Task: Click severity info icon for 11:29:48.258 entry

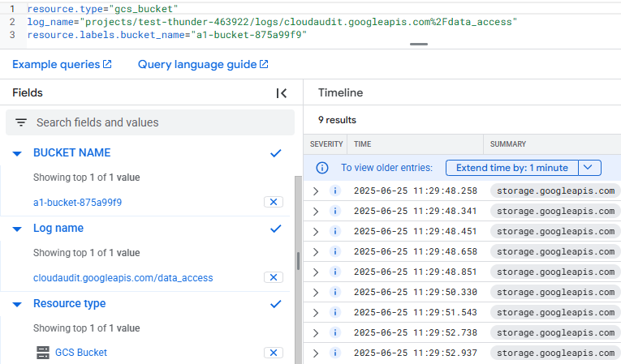Action: (x=335, y=191)
